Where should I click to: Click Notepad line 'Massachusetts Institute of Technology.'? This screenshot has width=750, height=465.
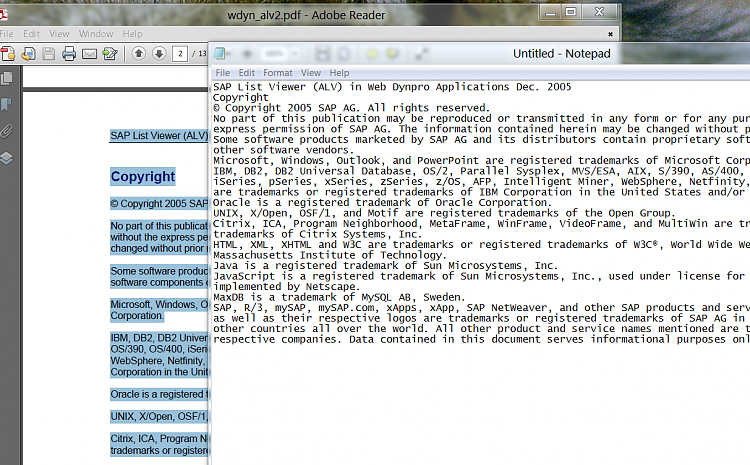pos(328,255)
